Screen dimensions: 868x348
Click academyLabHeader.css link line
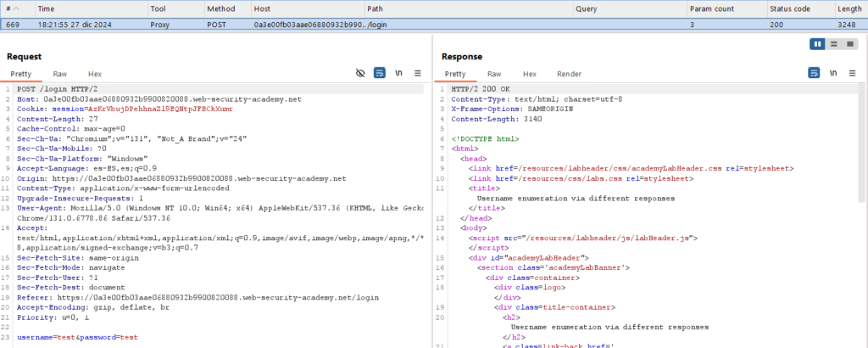[x=631, y=168]
